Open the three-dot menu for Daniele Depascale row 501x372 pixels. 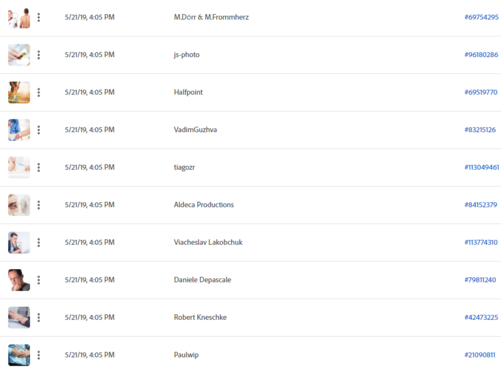(x=39, y=280)
